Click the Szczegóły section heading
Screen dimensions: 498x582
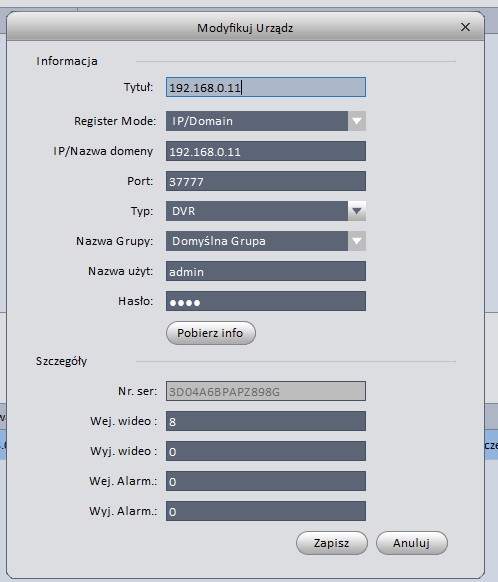61,361
